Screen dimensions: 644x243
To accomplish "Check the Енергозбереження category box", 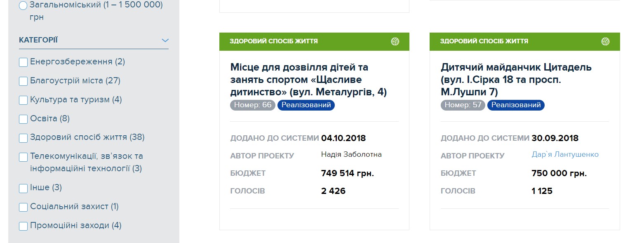I will (24, 62).
